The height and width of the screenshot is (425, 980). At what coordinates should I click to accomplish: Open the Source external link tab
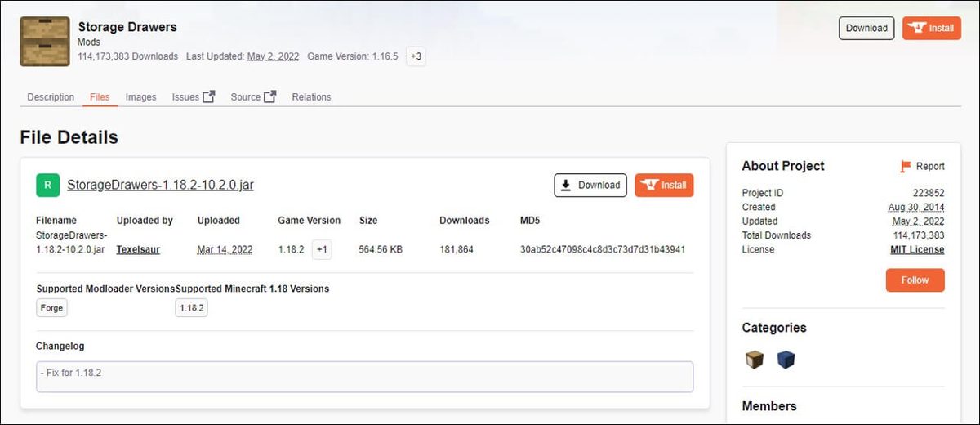coord(253,96)
